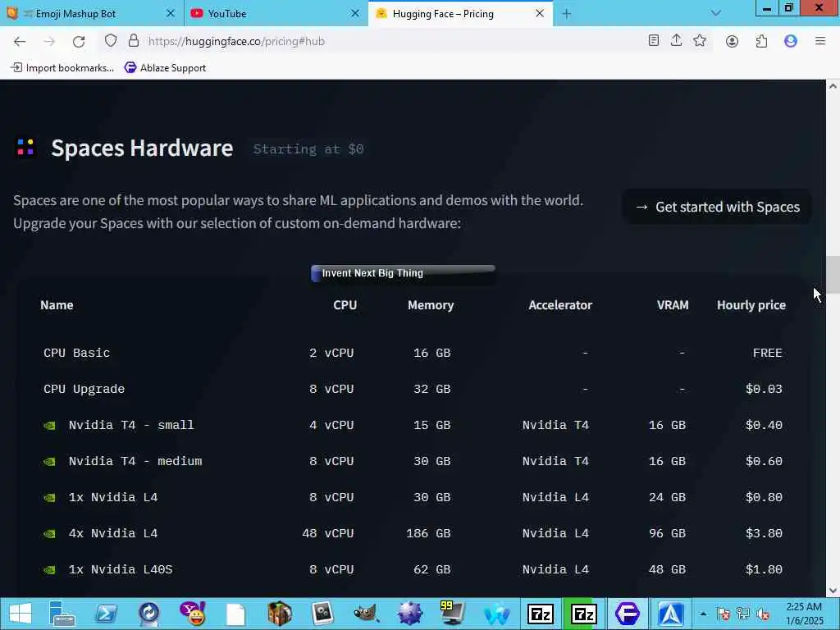Open taskbar clock showing 2:25 AM

(804, 614)
